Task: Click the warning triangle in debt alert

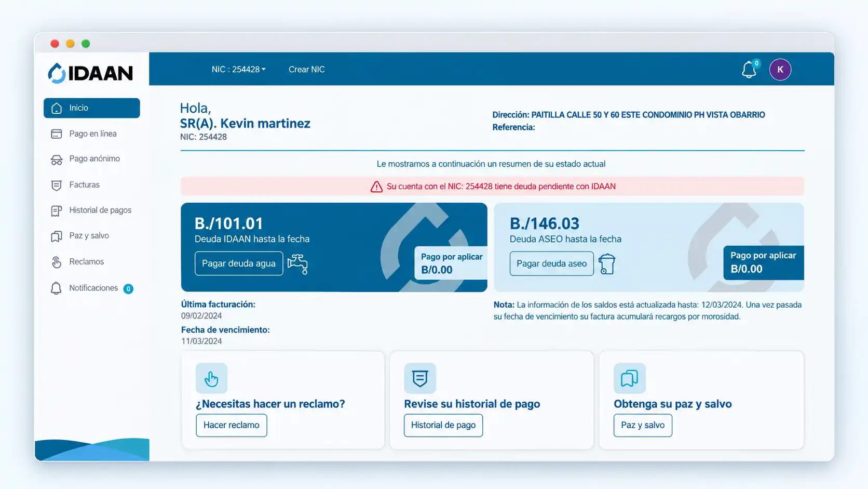Action: point(376,187)
